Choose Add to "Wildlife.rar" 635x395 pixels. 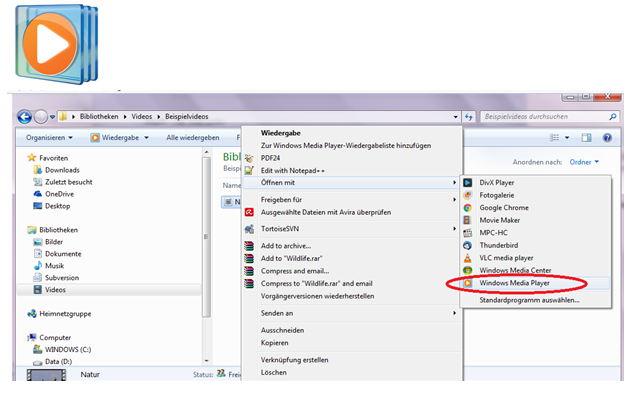point(292,258)
